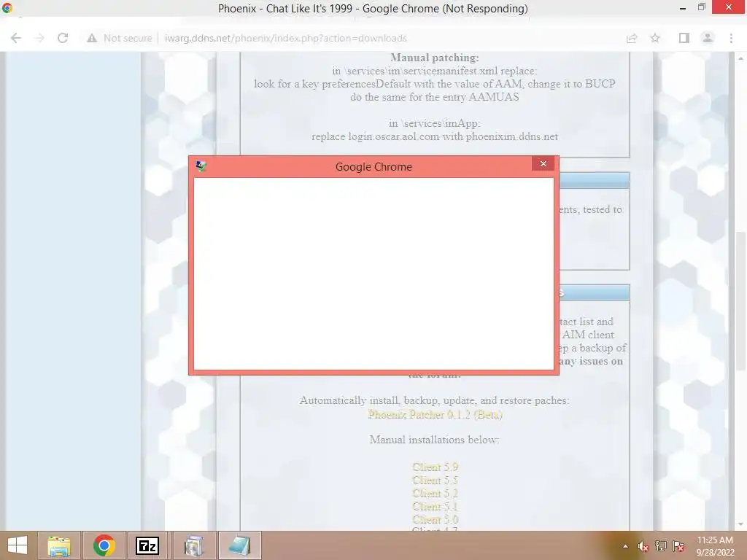
Task: Open Chrome three-dot menu
Action: (731, 38)
